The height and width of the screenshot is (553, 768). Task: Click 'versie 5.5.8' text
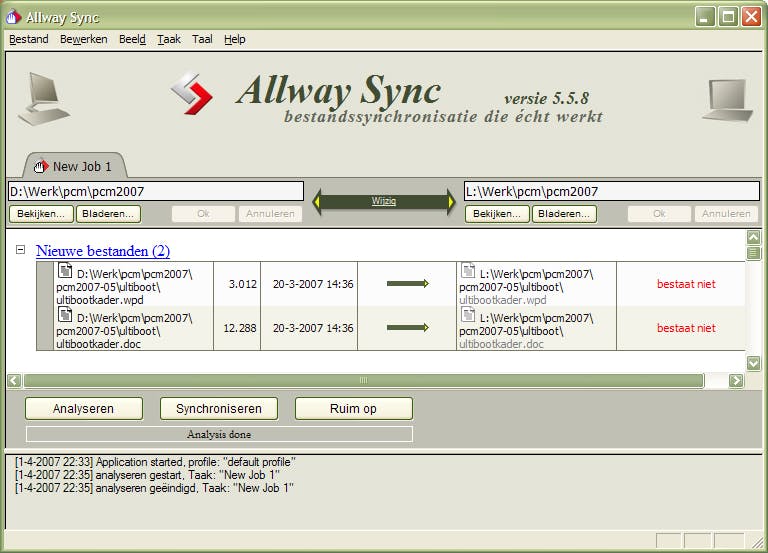click(546, 98)
